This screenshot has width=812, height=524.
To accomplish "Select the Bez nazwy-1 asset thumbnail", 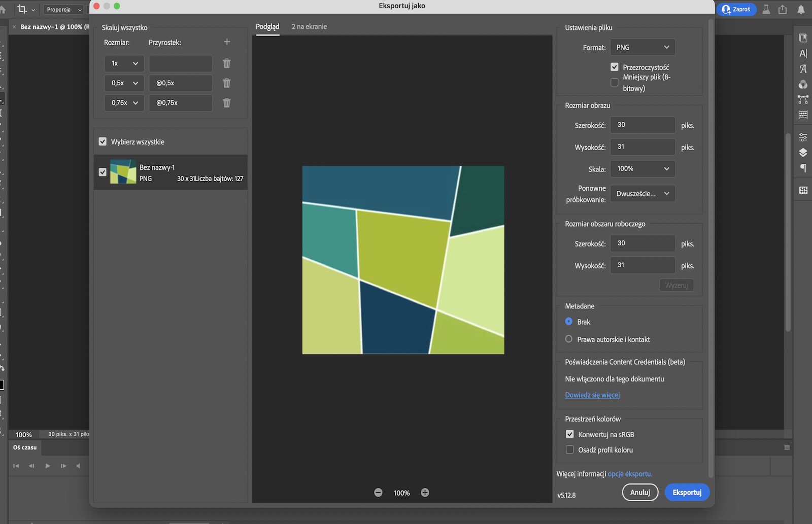I will click(123, 172).
